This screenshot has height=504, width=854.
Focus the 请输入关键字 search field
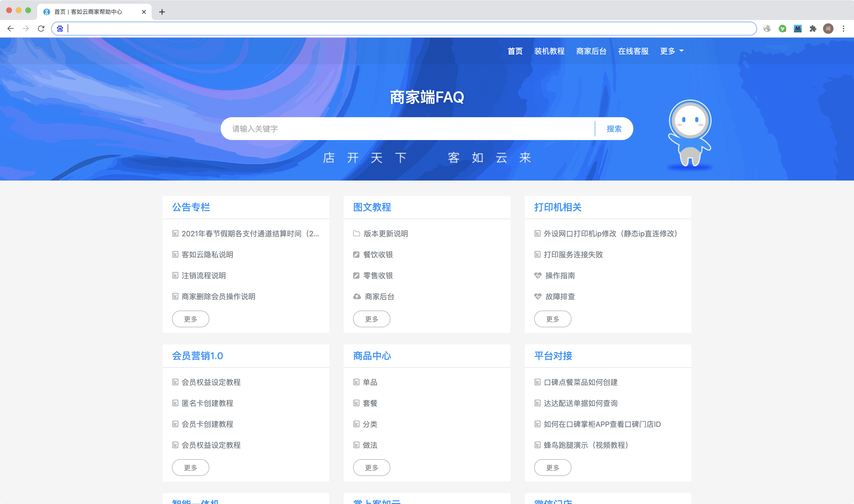pos(408,129)
